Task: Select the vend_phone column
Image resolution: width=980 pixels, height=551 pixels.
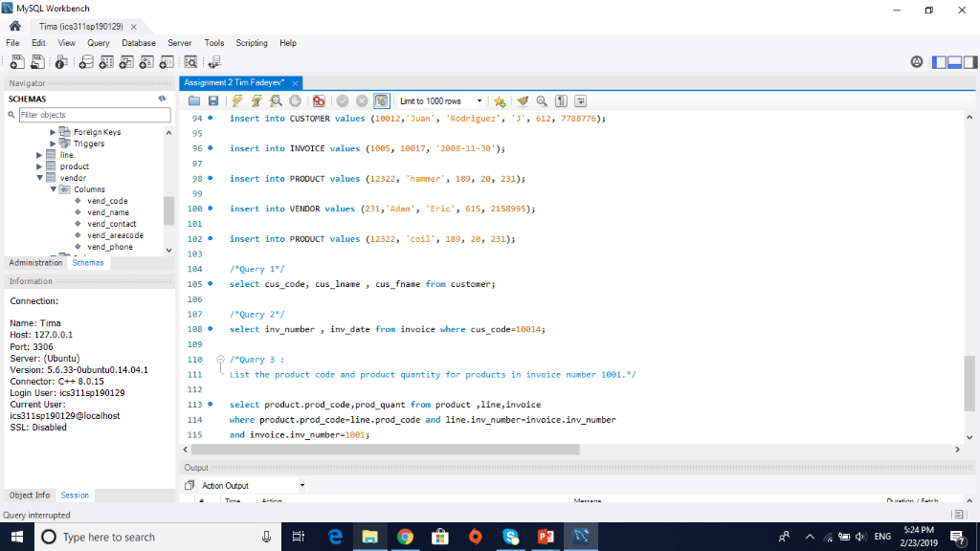Action: coord(110,247)
